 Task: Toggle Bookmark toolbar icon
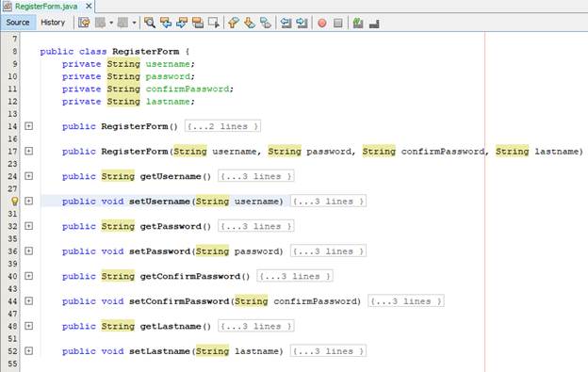click(266, 23)
